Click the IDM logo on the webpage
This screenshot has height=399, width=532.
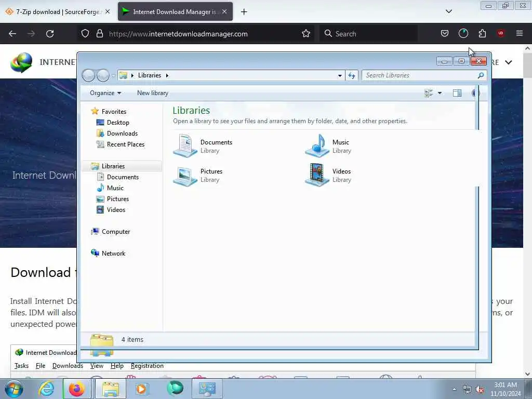(21, 62)
